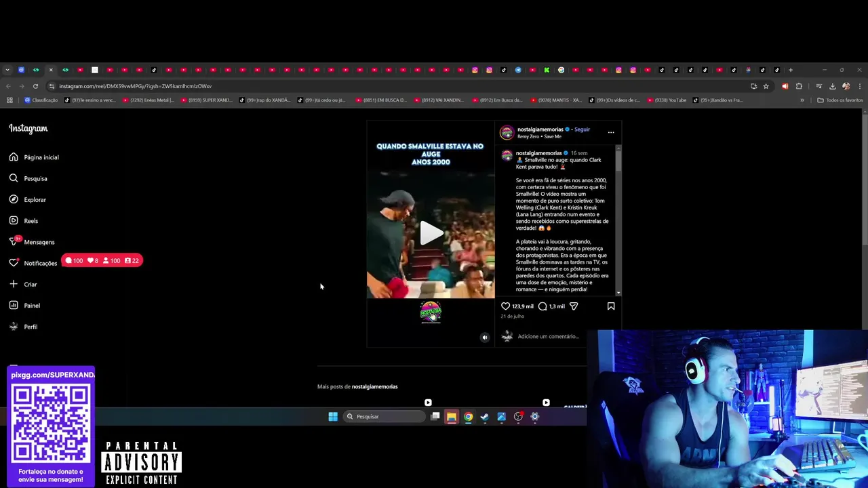This screenshot has height=488, width=868.
Task: Open the Chrome extensions puzzle icon
Action: point(799,86)
